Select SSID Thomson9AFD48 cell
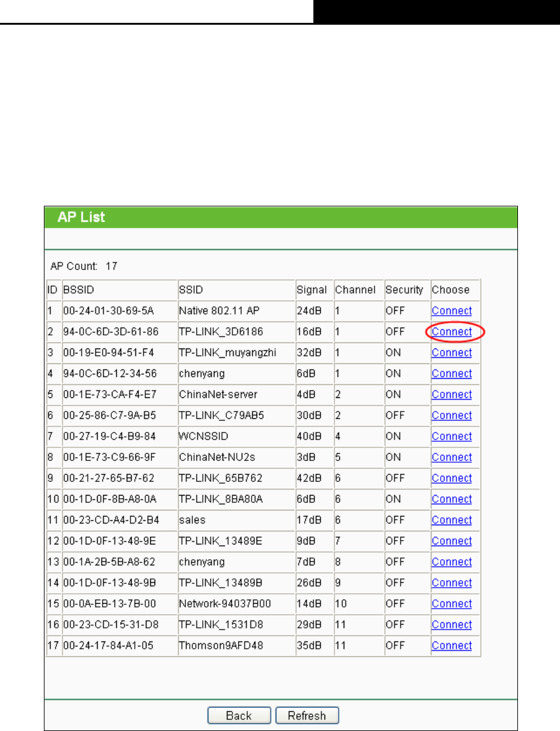Screen dimensions: 560x731 pyautogui.click(x=236, y=646)
